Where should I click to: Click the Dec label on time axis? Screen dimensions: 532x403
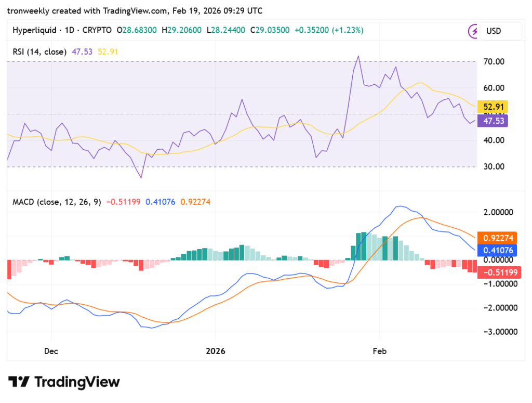pos(51,351)
